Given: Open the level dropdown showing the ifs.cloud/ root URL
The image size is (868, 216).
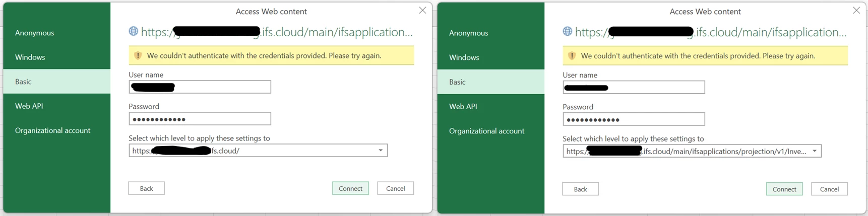Looking at the screenshot, I should 381,151.
